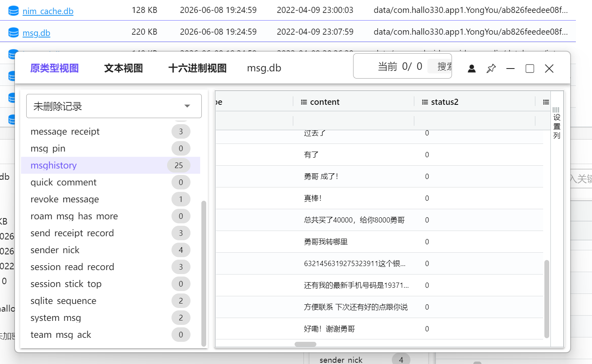Image resolution: width=592 pixels, height=364 pixels.
Task: Select the session read record table
Action: pyautogui.click(x=111, y=267)
